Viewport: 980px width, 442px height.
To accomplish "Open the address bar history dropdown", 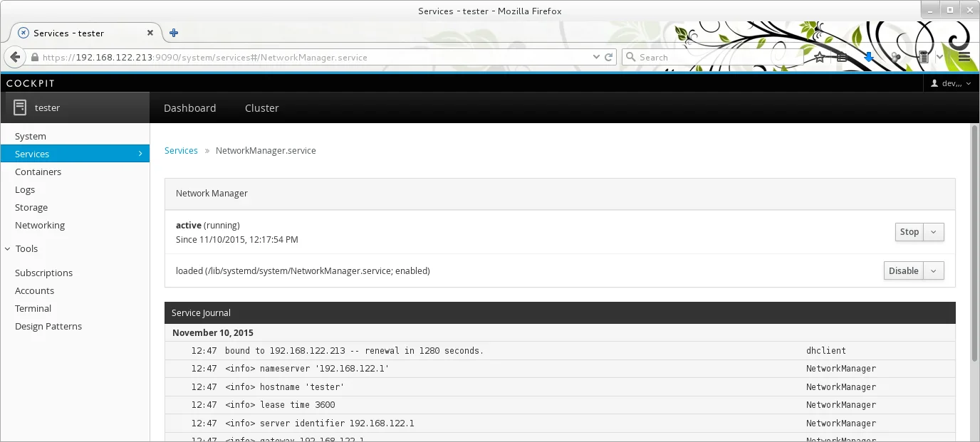I will tap(597, 57).
